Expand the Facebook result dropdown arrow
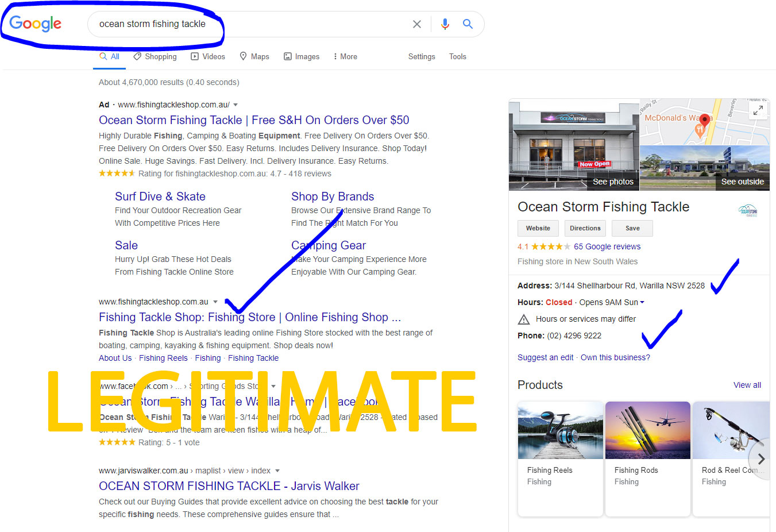The image size is (776, 532). 273,386
